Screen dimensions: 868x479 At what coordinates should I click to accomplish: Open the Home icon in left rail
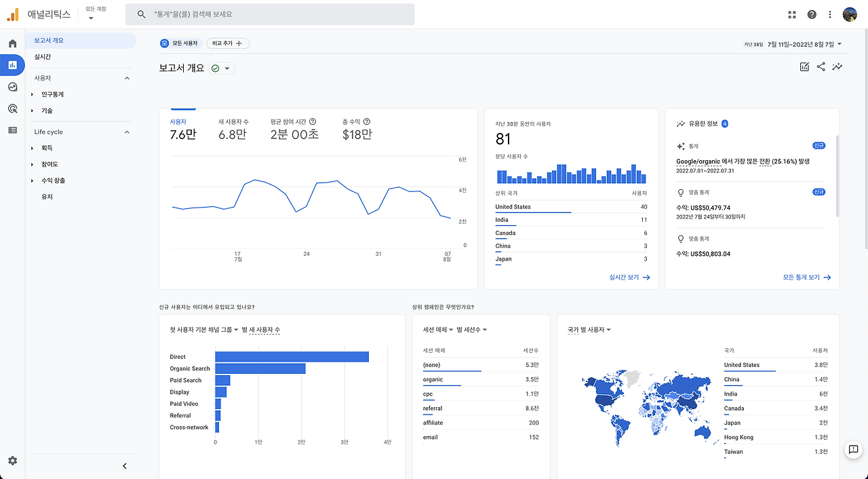(x=12, y=43)
